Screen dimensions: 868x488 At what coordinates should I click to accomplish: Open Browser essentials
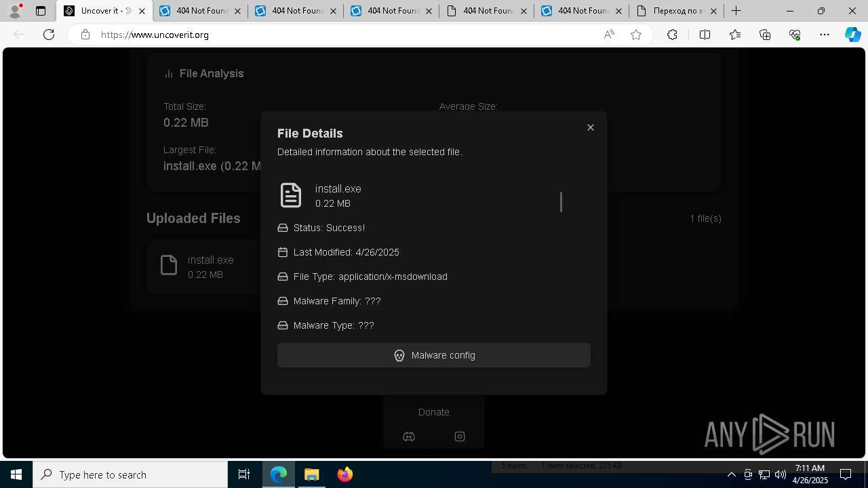795,35
